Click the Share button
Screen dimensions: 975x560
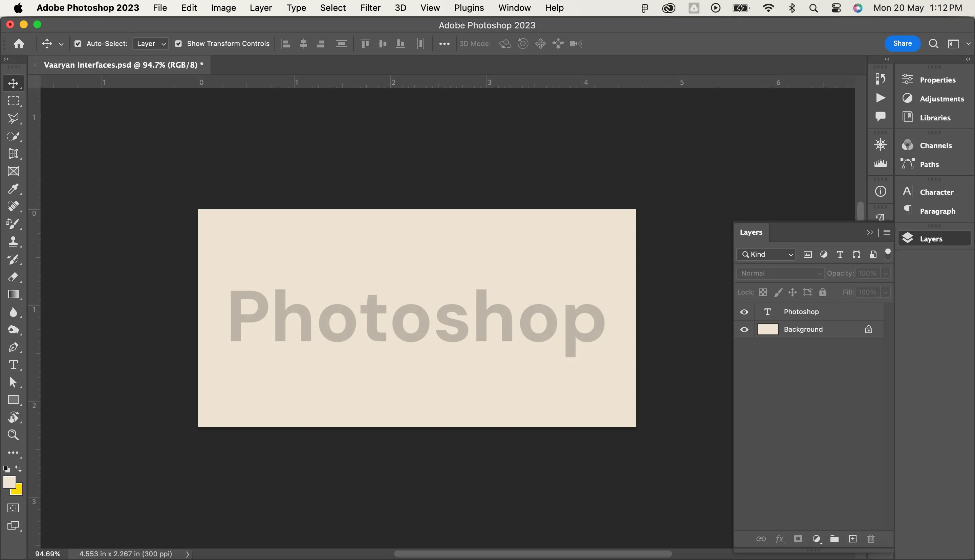902,44
